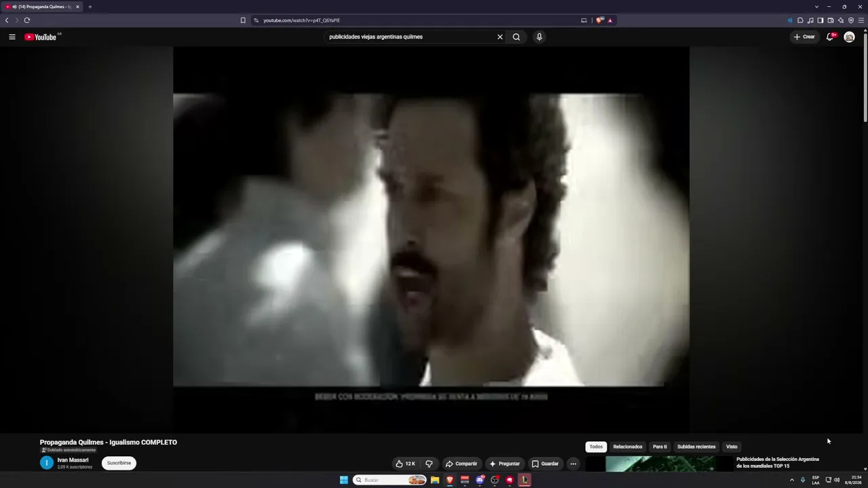Focus the browser address bar URL
Viewport: 868px width, 488px height.
click(302, 20)
